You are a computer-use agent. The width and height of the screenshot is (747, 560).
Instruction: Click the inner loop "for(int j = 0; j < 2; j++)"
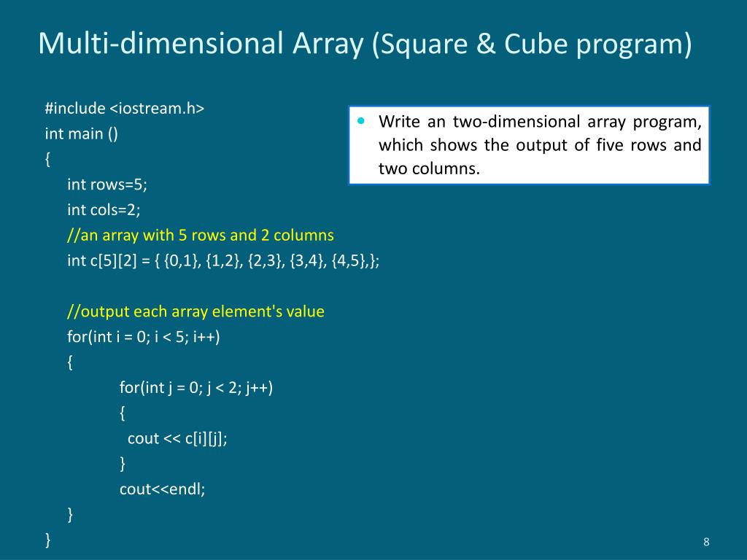tap(196, 388)
